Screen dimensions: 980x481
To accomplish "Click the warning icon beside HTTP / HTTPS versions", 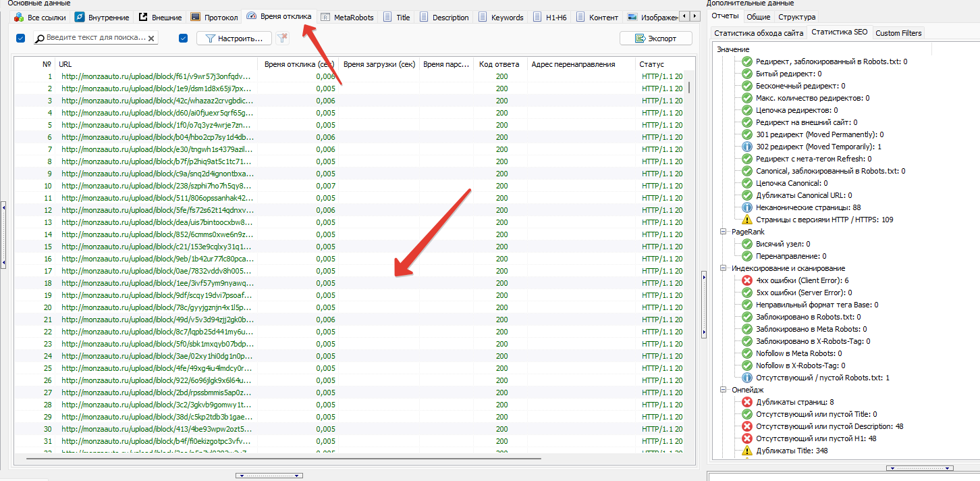I will point(747,220).
